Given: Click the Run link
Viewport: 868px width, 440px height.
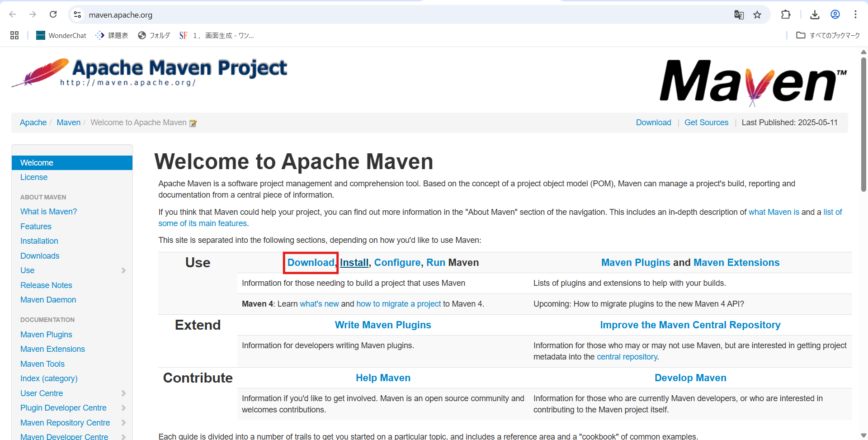Looking at the screenshot, I should pyautogui.click(x=436, y=263).
